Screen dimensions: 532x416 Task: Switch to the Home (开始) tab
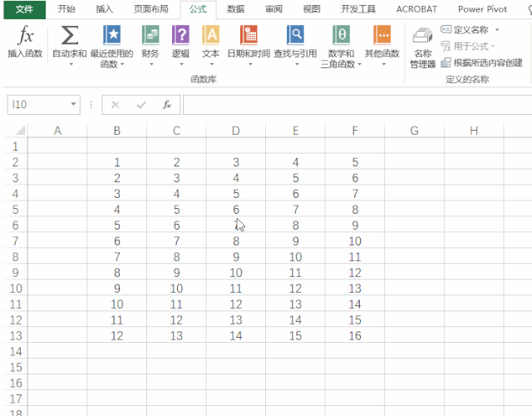click(66, 9)
